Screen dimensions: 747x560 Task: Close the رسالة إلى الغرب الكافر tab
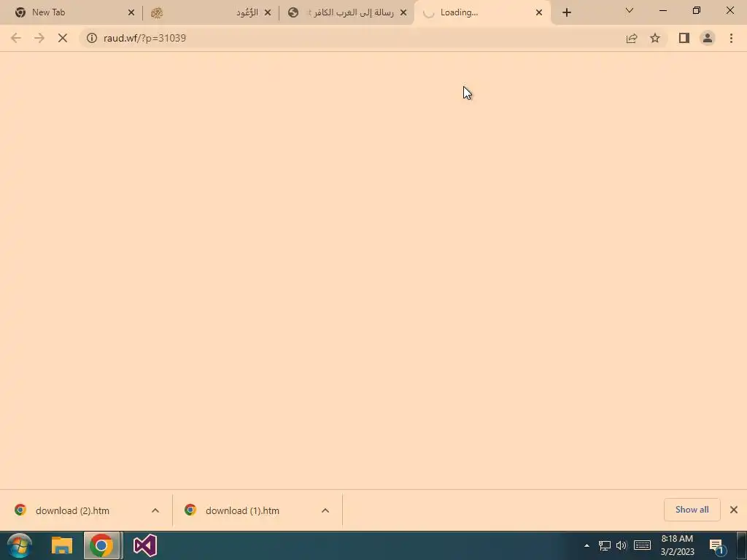tap(403, 12)
